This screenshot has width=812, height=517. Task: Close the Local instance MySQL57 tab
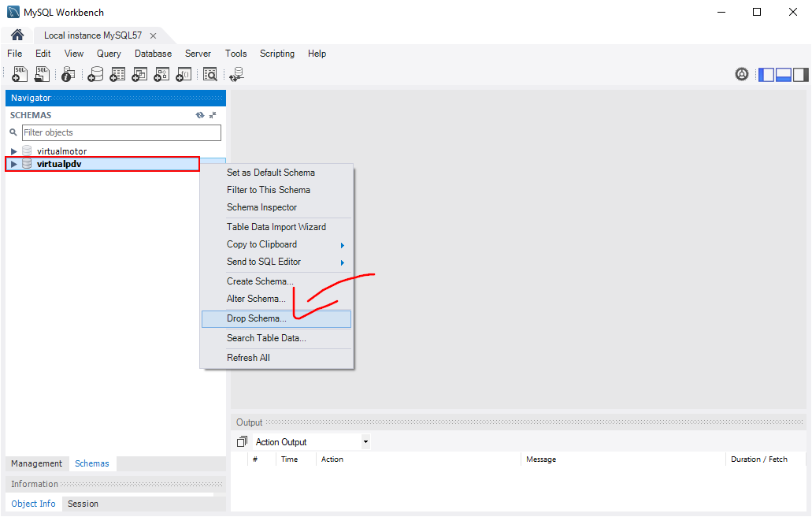click(153, 35)
